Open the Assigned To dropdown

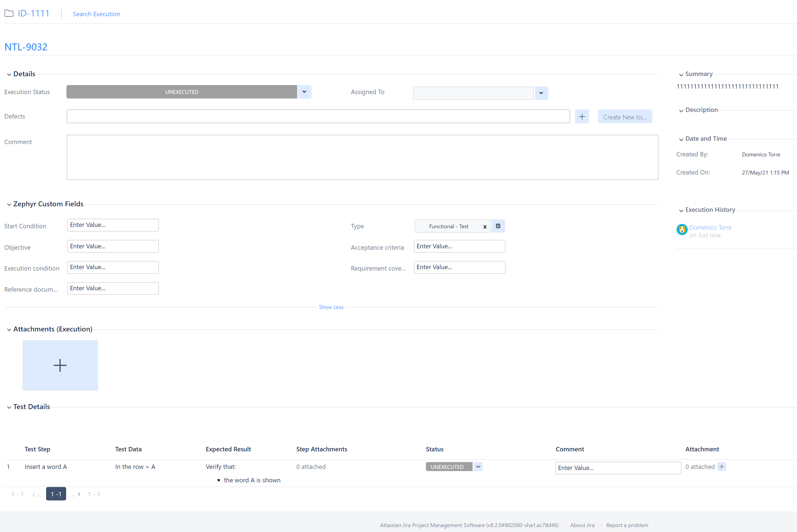click(x=541, y=93)
